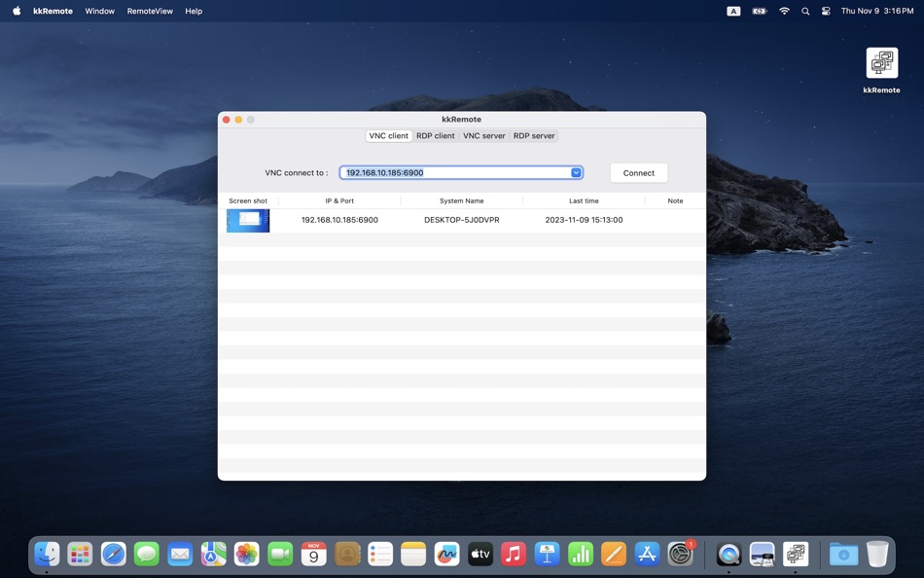Minimize the kkRemote window

(238, 120)
